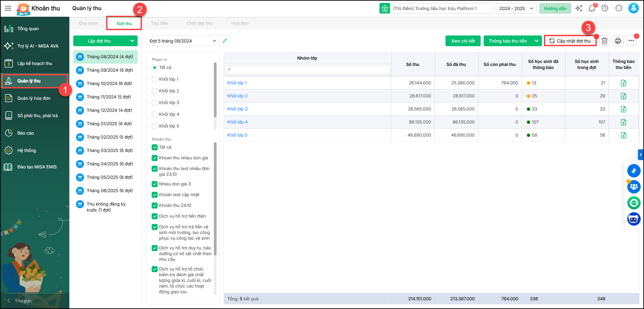Click the edit pencil beside Đợt 5
This screenshot has width=644, height=309.
(225, 41)
